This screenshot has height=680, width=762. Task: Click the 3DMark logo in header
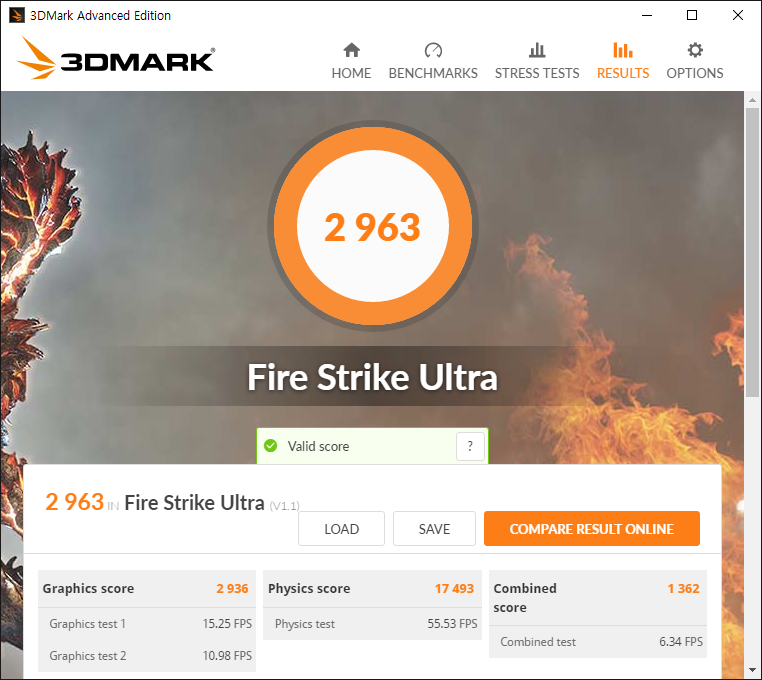tap(116, 59)
